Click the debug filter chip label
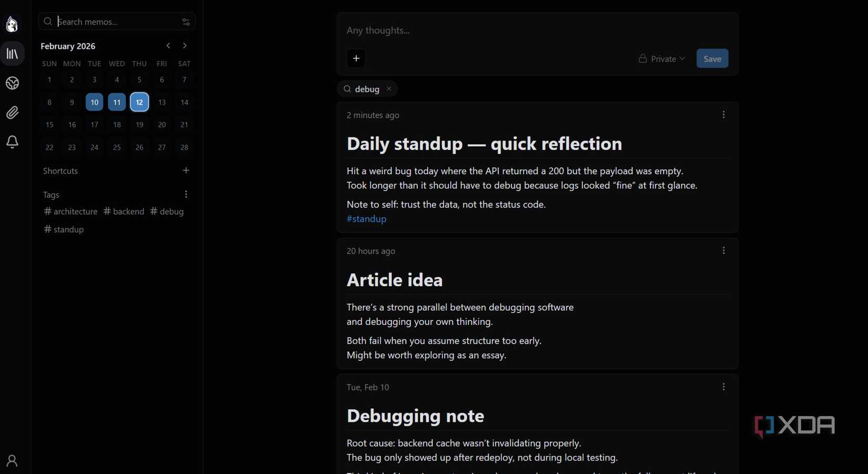868x474 pixels. tap(367, 89)
